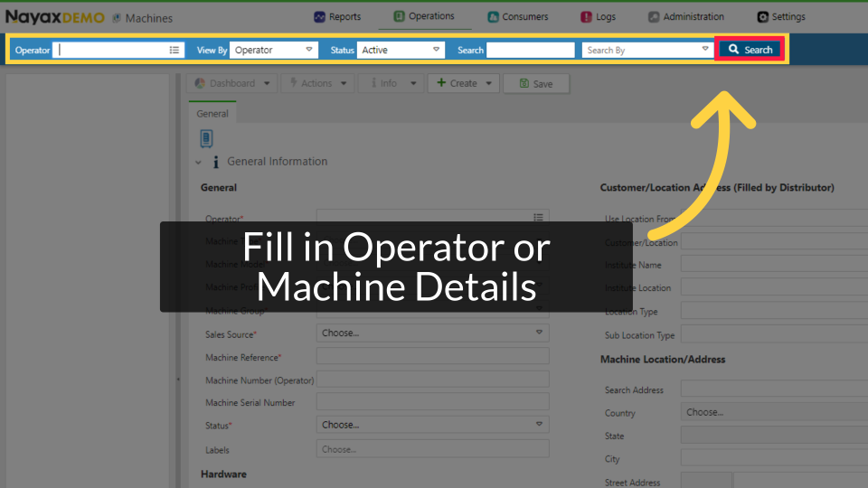This screenshot has width=868, height=488.
Task: Click the Administration menu icon
Action: tap(654, 16)
